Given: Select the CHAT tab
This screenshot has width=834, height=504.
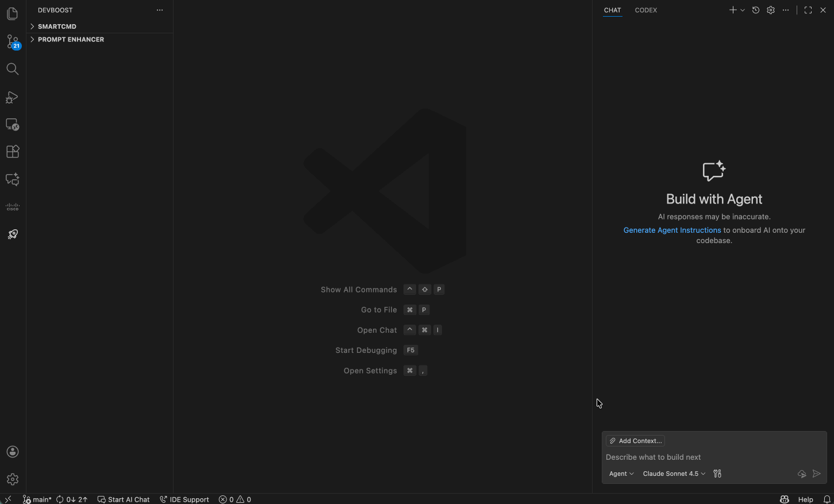Looking at the screenshot, I should [612, 10].
